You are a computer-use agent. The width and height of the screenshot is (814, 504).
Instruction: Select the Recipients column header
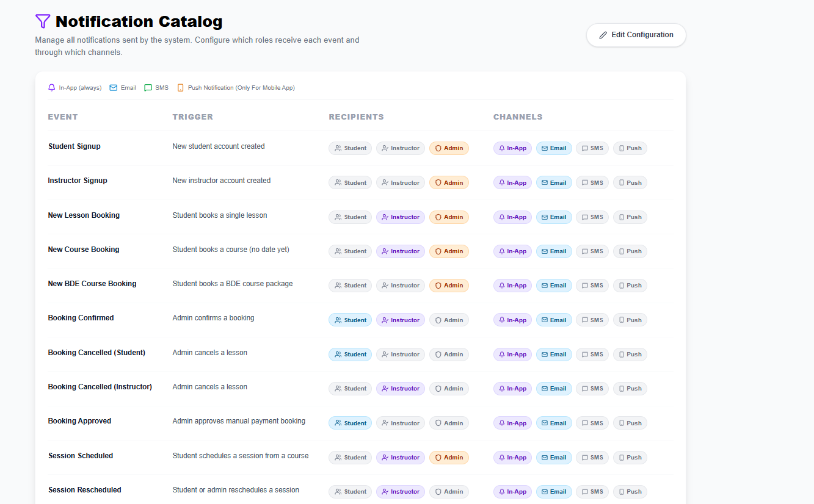coord(356,117)
